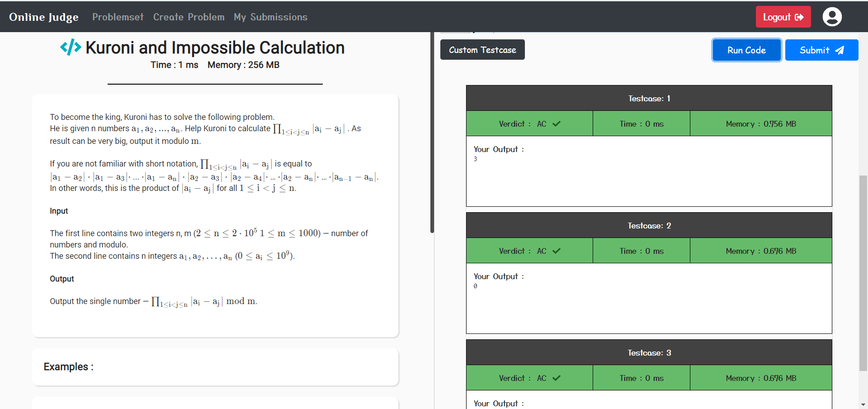Open My Submissions page
The image size is (868, 409).
[270, 17]
